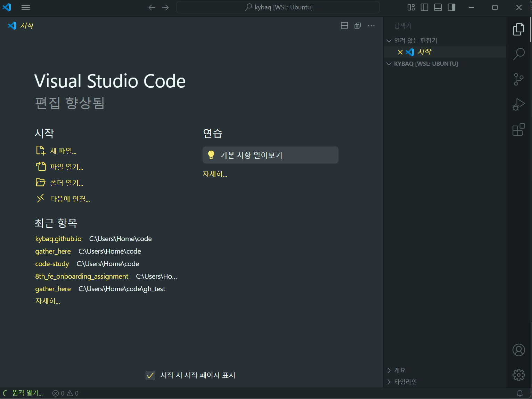This screenshot has height=399, width=532.
Task: Click notifications bell in status bar
Action: tap(520, 393)
